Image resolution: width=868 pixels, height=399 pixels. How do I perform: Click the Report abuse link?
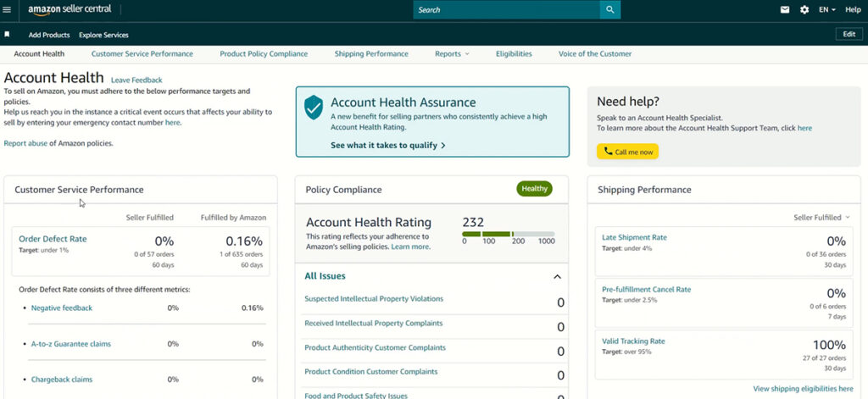[25, 143]
